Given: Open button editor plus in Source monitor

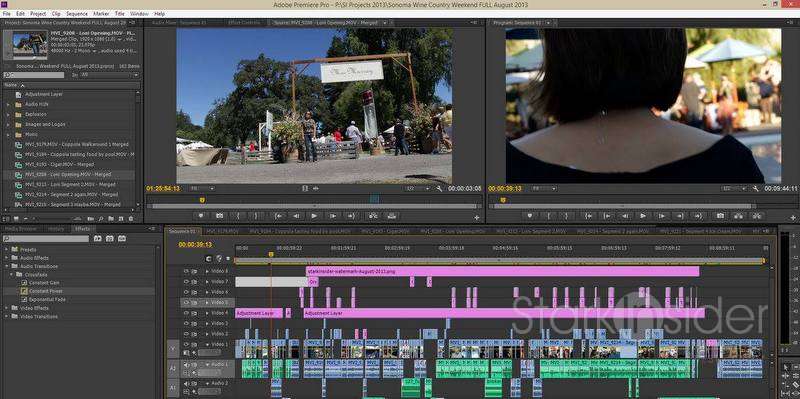Looking at the screenshot, I should (477, 218).
